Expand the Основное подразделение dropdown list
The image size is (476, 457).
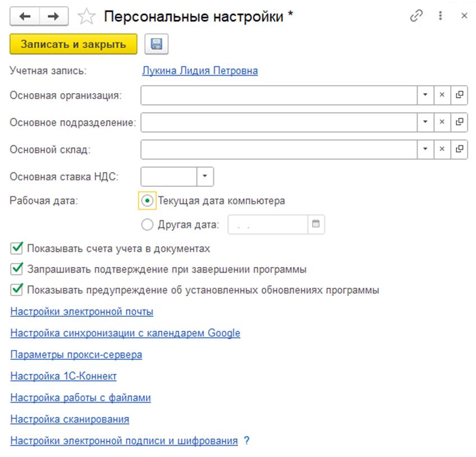tap(425, 122)
